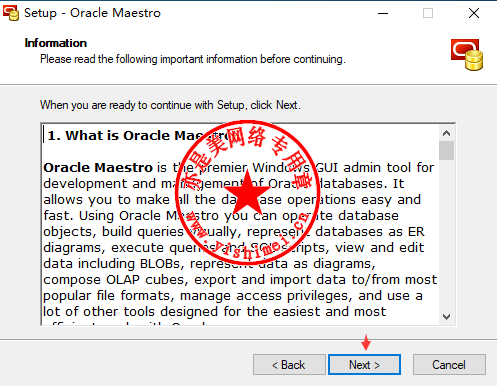Viewport: 497px width, 386px height.
Task: Click the bold 'Oracle Maestro' text in paragraph
Action: pyautogui.click(x=98, y=167)
